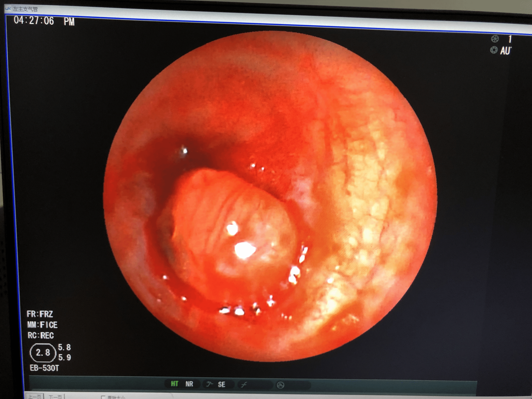
Task: Click the iris aperture icon near number 1
Action: [495, 39]
